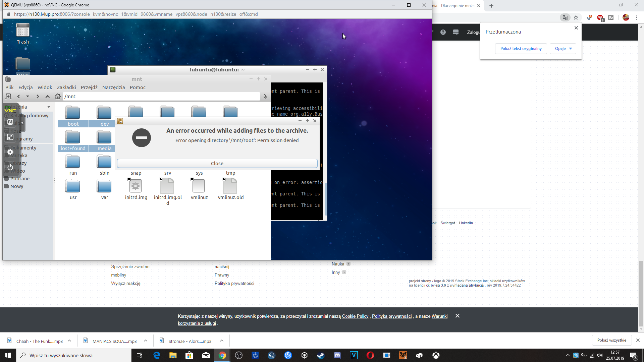Screen dimensions: 644x362
Task: Click Pokaż tekst oryginalny button
Action: pos(521,49)
